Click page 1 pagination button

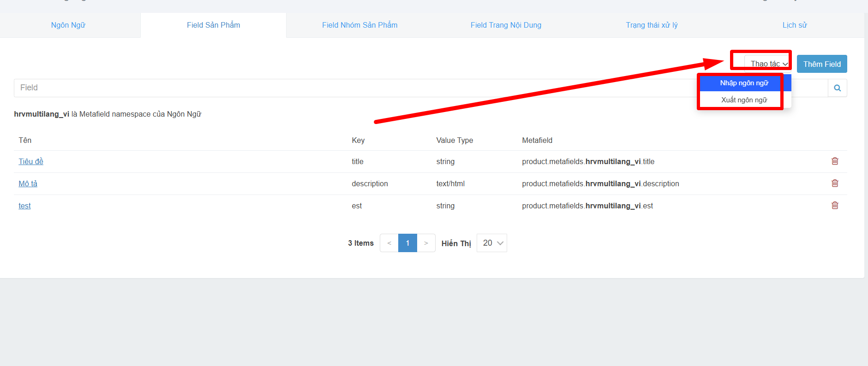[407, 243]
